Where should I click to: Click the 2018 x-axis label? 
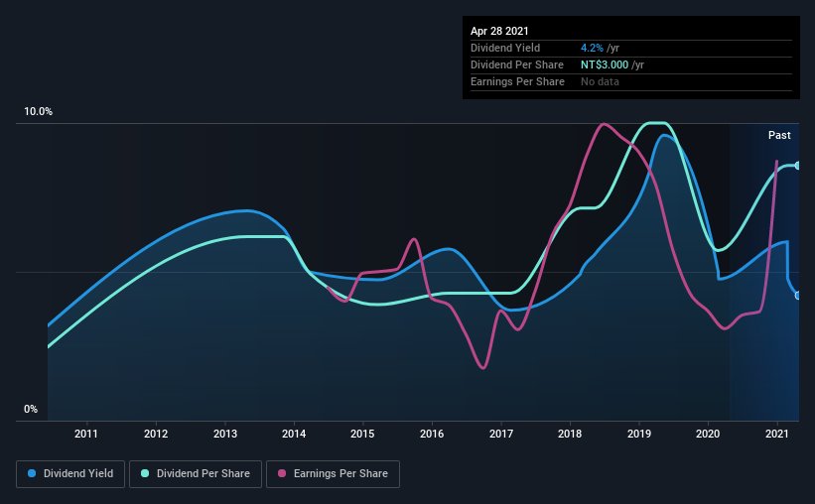click(x=570, y=434)
